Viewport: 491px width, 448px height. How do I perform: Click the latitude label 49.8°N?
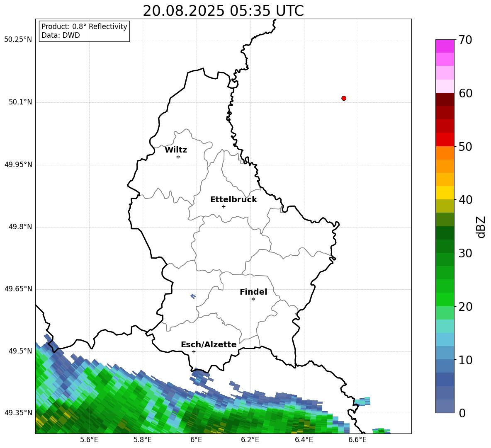tap(20, 227)
